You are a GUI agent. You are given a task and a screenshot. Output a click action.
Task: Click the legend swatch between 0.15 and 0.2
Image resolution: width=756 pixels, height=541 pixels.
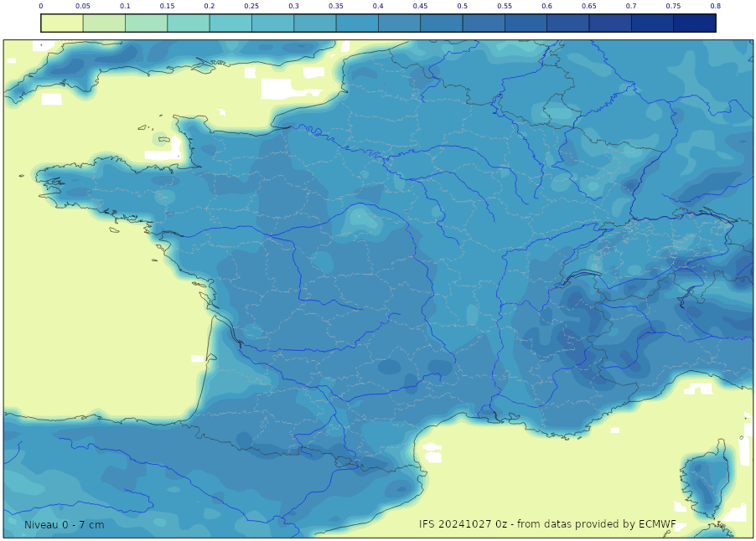click(189, 23)
